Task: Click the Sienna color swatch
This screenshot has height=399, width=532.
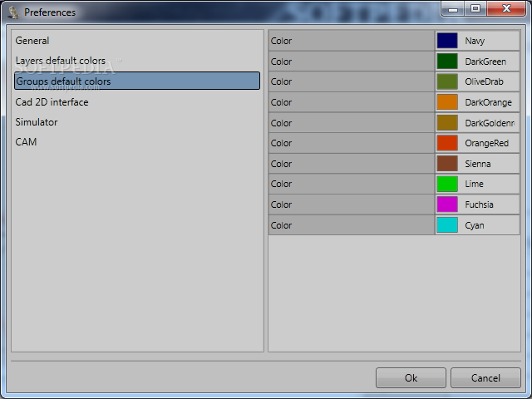Action: (447, 164)
